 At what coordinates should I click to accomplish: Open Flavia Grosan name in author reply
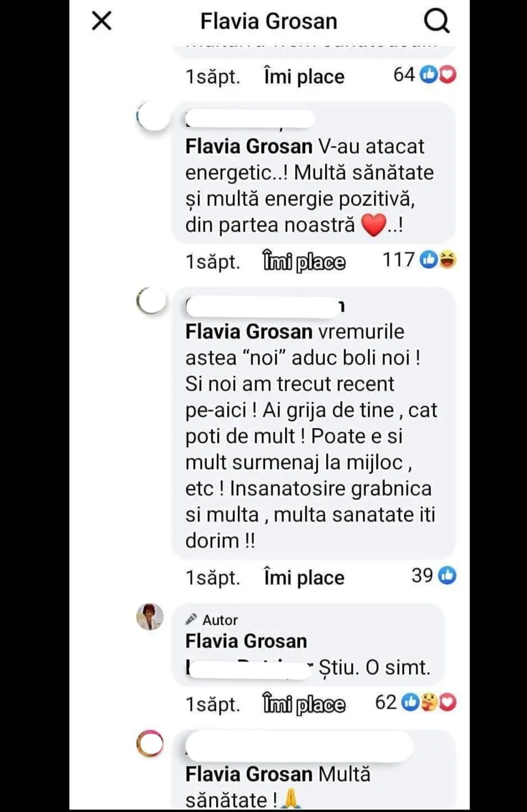tap(246, 641)
